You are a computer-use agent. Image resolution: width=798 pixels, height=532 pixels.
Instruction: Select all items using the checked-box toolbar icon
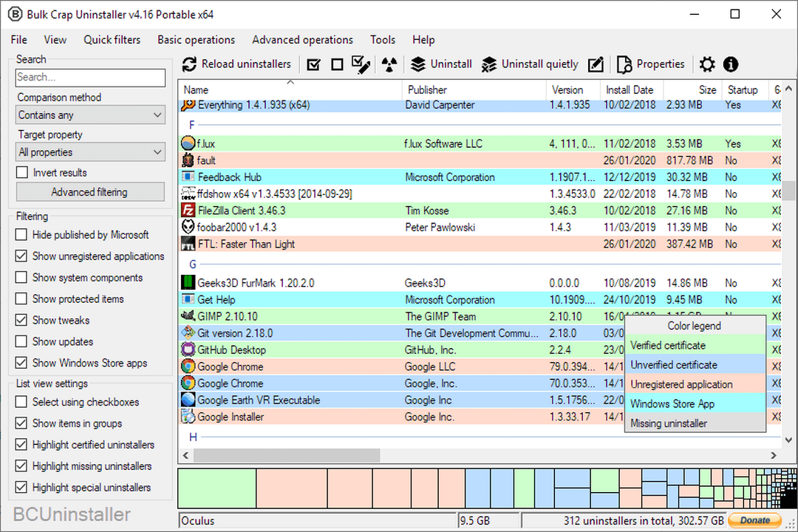point(313,65)
